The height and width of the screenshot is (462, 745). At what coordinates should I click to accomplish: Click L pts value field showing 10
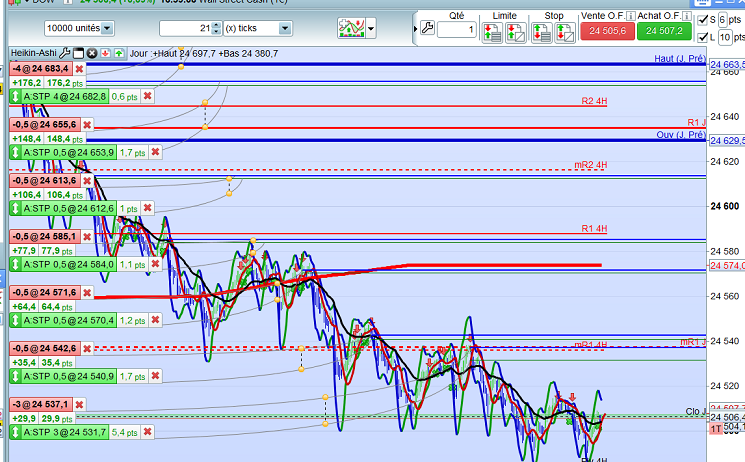(725, 37)
